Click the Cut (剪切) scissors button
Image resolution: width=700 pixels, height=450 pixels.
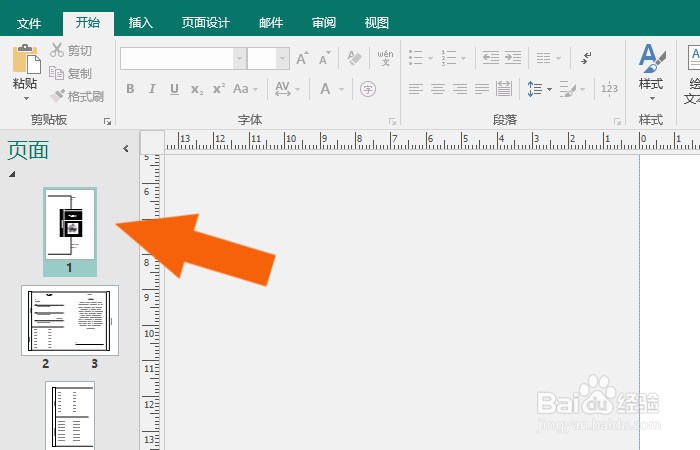[x=71, y=50]
